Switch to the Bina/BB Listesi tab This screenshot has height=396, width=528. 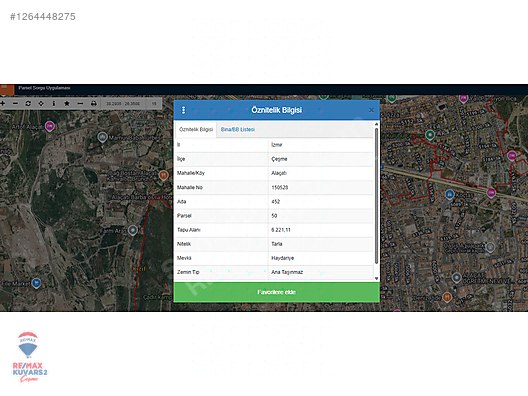tap(238, 129)
